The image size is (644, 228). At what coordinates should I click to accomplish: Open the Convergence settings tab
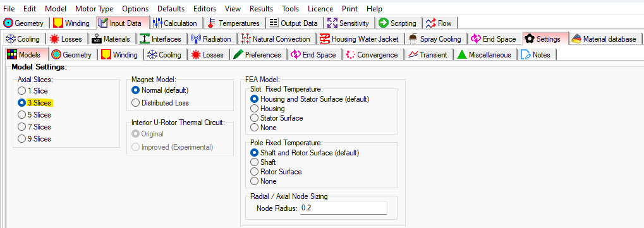click(x=372, y=55)
